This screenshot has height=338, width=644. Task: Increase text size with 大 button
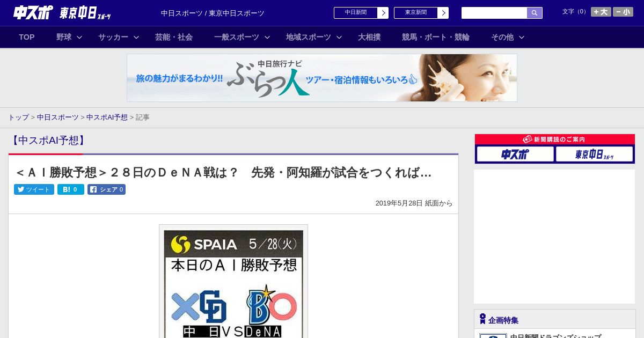(601, 12)
